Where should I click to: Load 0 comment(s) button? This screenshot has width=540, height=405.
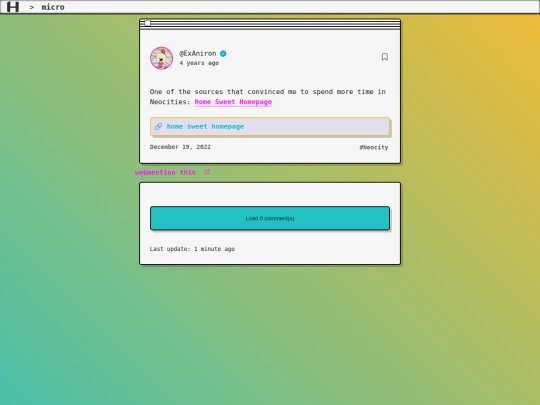(270, 218)
